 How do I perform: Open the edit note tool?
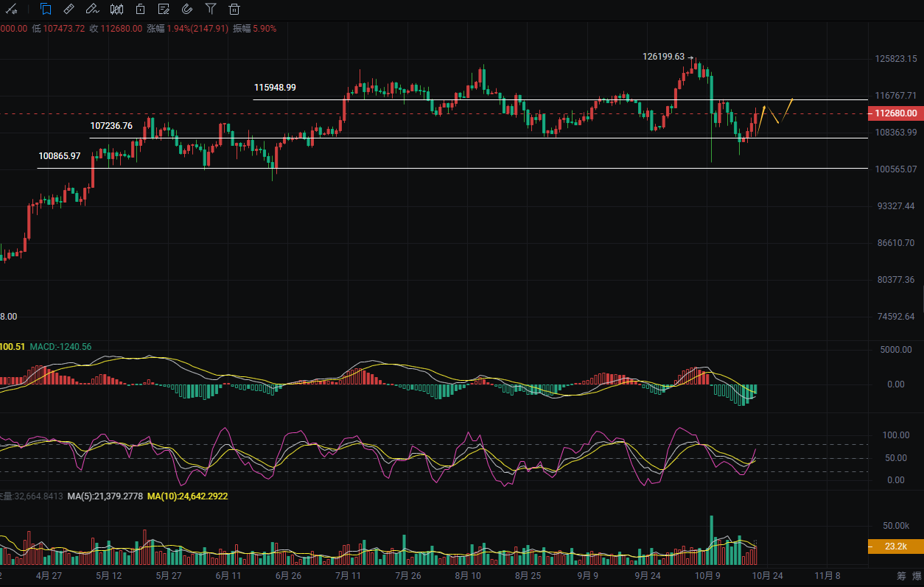(x=164, y=10)
